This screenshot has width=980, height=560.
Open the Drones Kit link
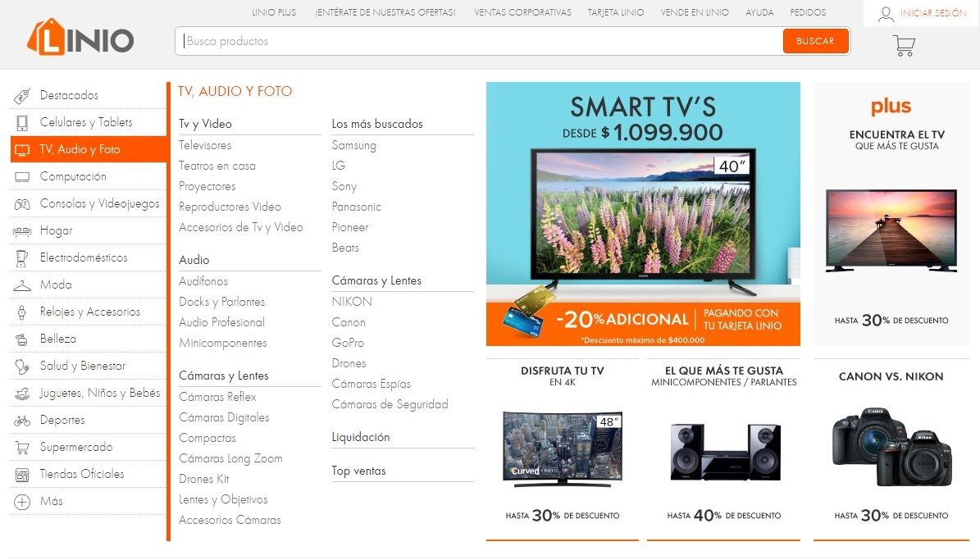(x=203, y=480)
